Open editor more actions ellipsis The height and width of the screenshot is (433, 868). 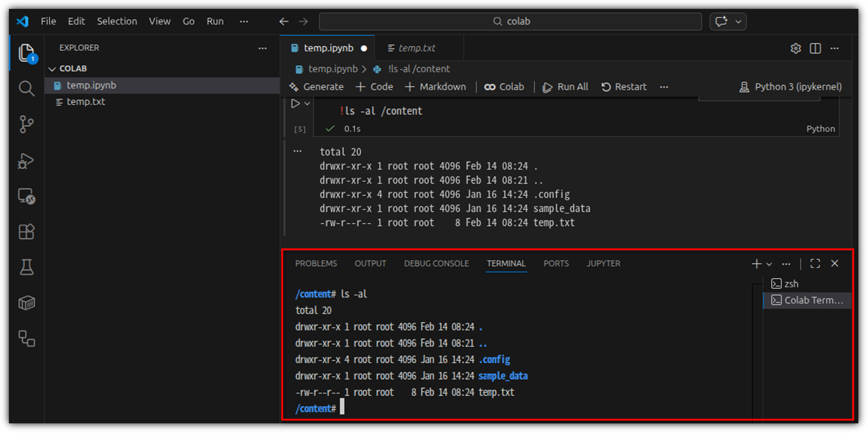[835, 49]
